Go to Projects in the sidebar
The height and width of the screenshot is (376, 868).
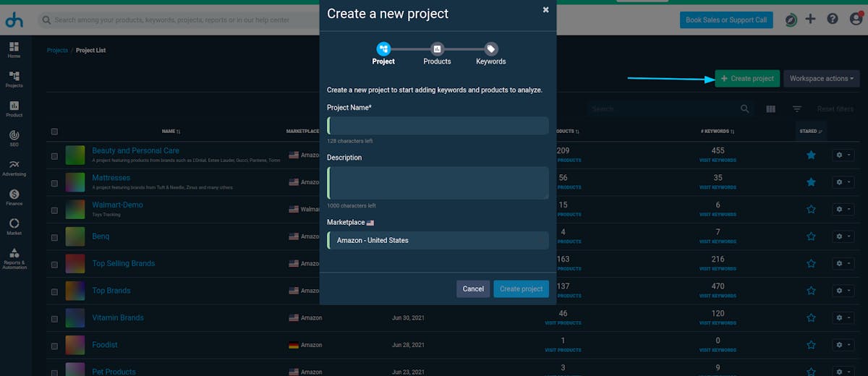click(14, 79)
